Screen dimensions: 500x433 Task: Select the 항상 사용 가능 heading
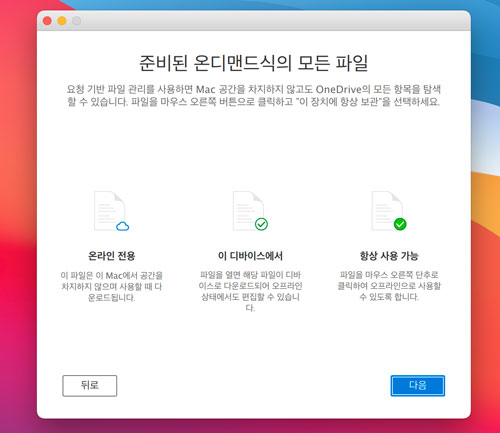click(389, 256)
